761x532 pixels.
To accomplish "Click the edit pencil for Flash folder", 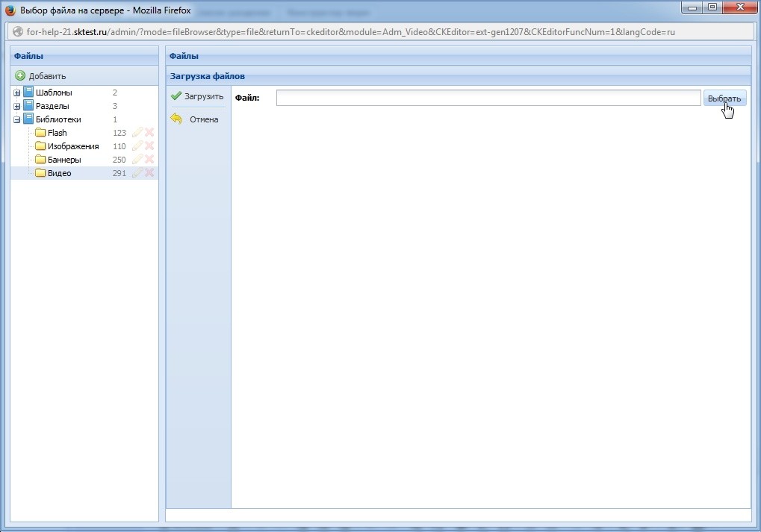I will [137, 133].
